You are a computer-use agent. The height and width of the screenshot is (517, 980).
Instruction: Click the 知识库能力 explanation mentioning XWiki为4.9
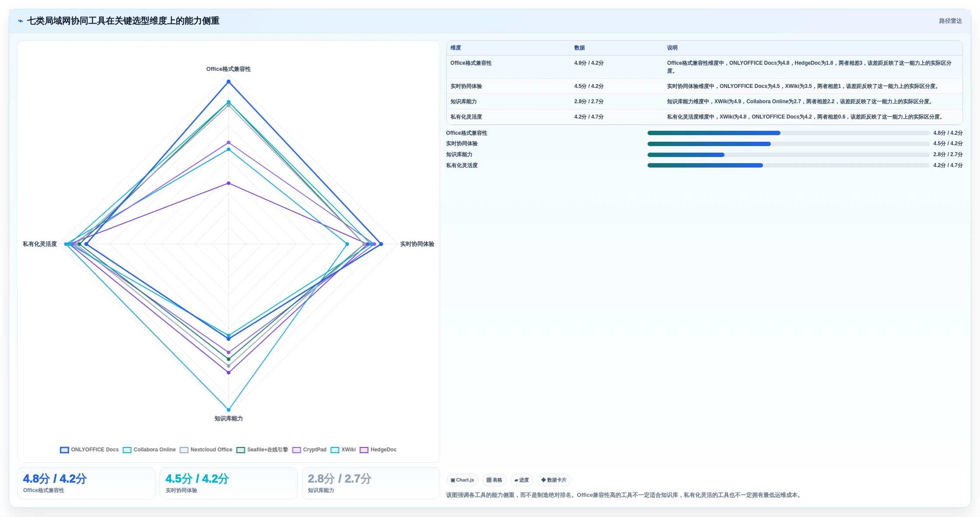point(800,101)
